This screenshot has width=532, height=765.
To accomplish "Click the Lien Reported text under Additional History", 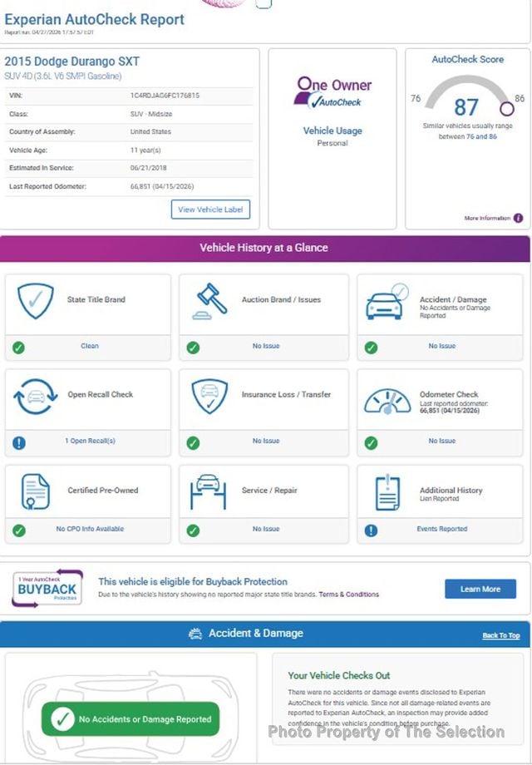I will [x=440, y=499].
